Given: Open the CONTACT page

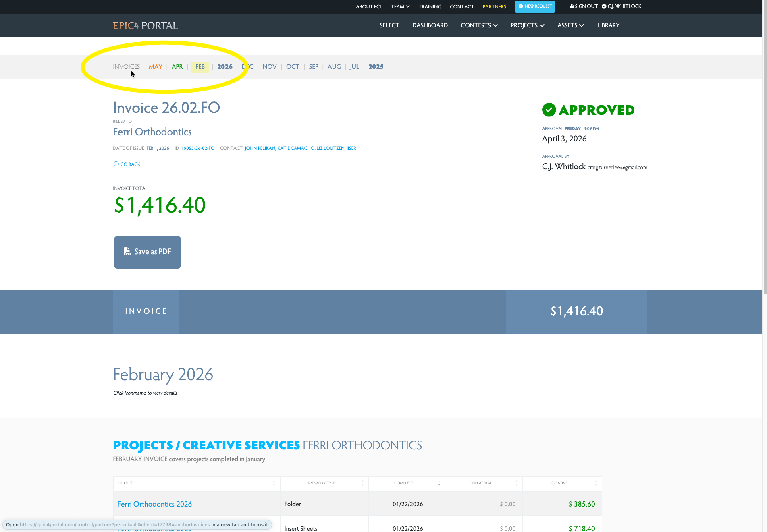Looking at the screenshot, I should [462, 7].
